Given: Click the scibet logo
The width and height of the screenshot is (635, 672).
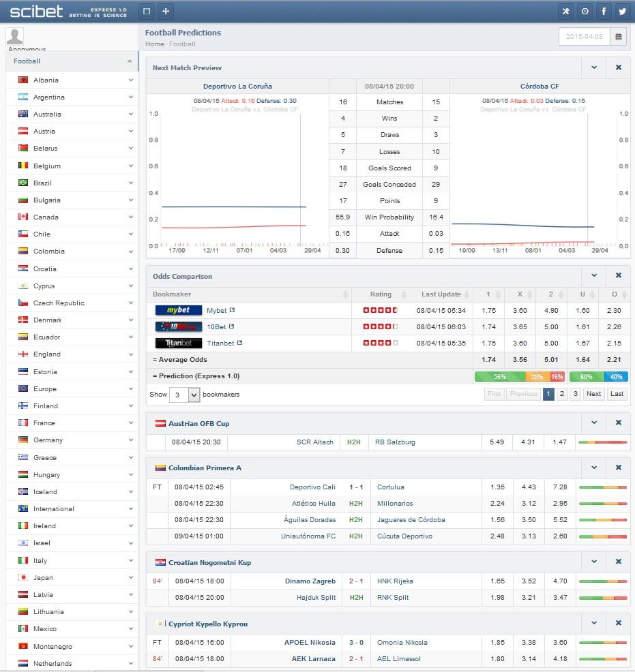Looking at the screenshot, I should 36,11.
